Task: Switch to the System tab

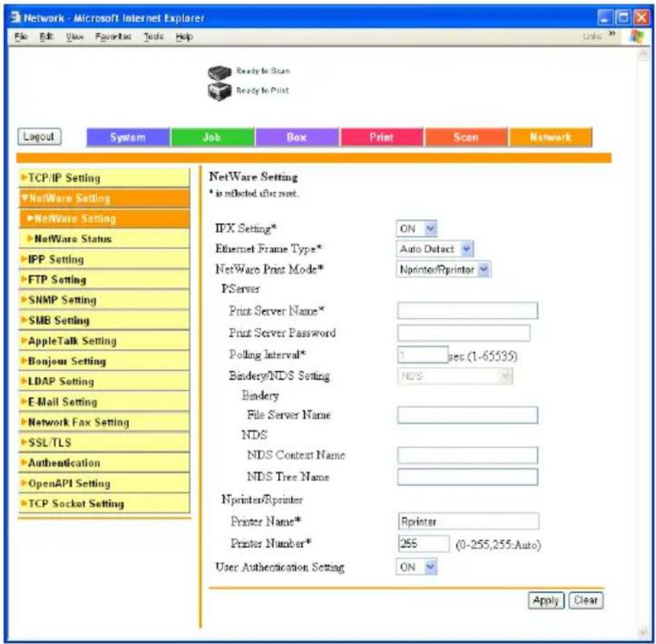Action: 128,137
